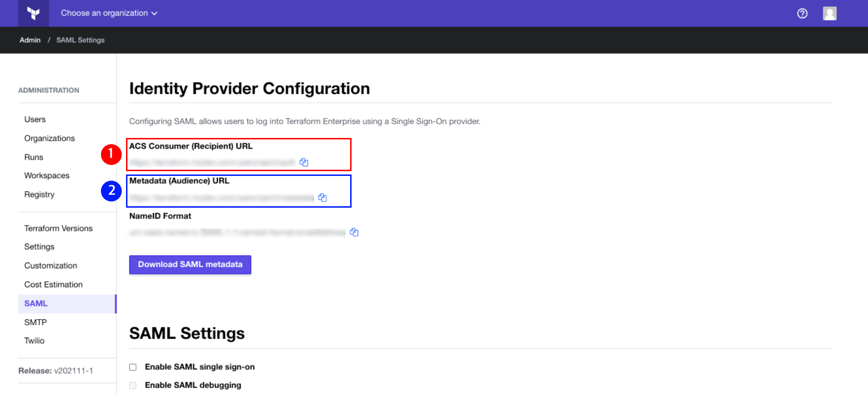Image resolution: width=868 pixels, height=394 pixels.
Task: Select Runs from the administration menu
Action: click(34, 157)
